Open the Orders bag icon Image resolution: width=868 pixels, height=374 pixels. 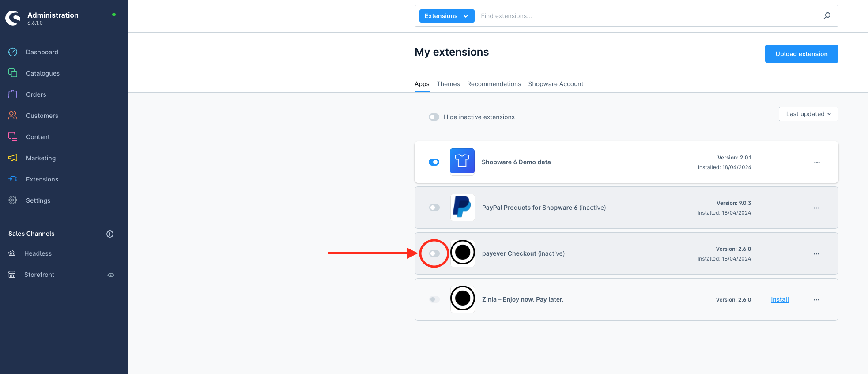tap(13, 94)
